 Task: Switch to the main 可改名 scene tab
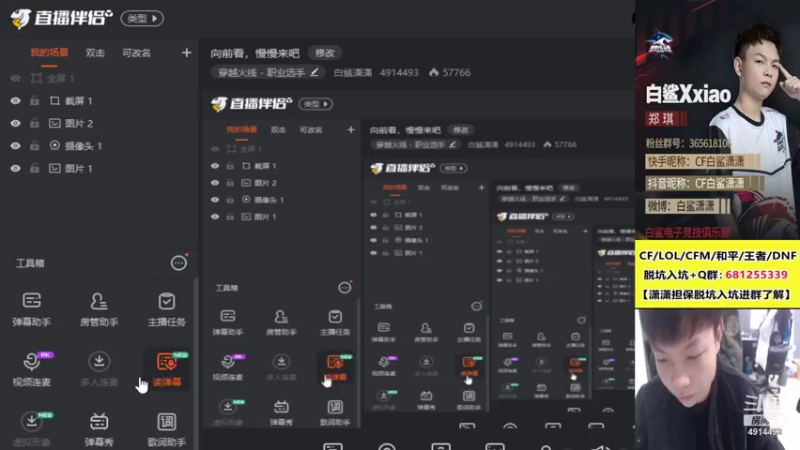[136, 53]
